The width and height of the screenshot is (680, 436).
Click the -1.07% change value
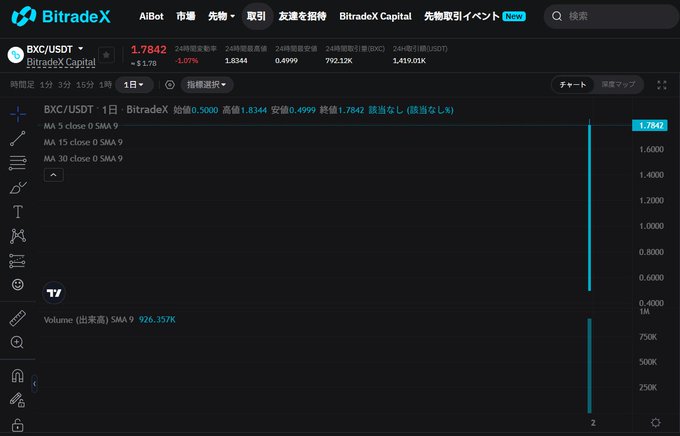[x=186, y=61]
